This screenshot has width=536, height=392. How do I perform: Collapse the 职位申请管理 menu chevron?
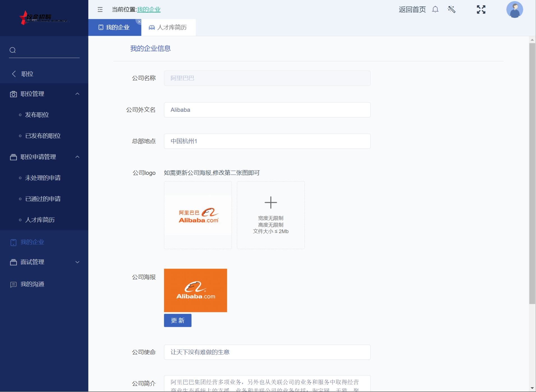click(x=77, y=157)
